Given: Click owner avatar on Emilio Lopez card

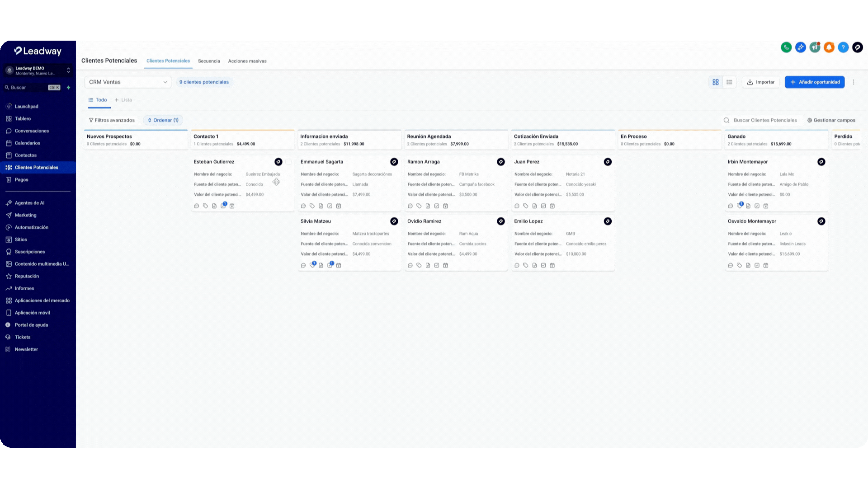Looking at the screenshot, I should pos(608,221).
